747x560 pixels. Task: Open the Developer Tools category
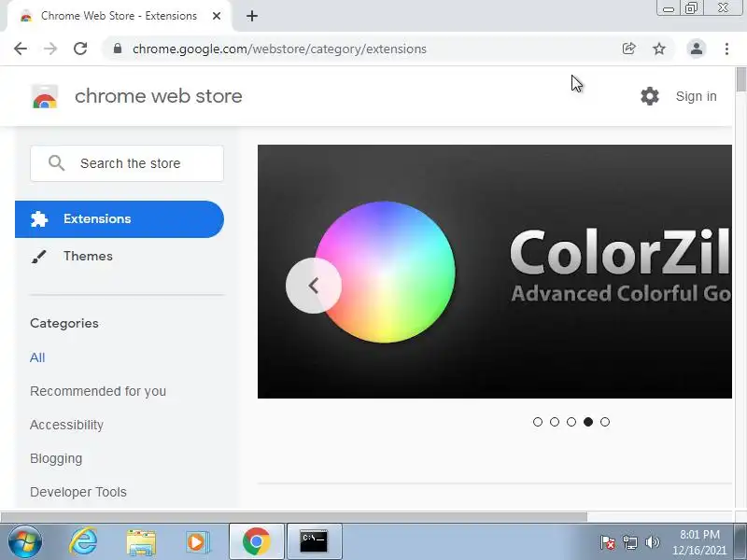click(78, 492)
